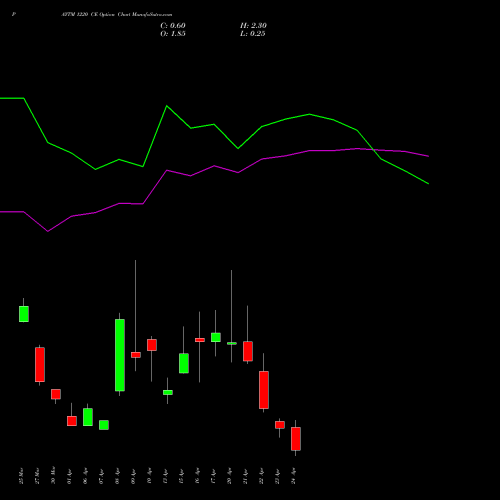Select the red candlestick for 22 Apr
500x500 pixels.
[x=264, y=390]
